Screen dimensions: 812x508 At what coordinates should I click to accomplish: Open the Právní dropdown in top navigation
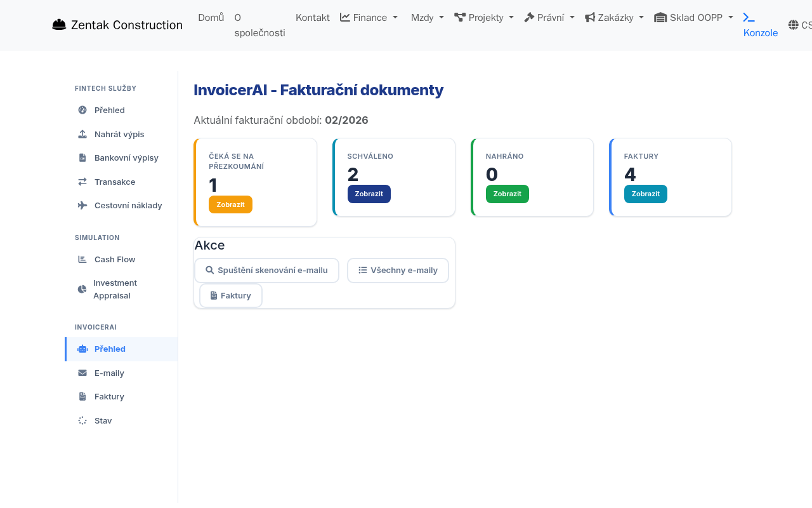[x=549, y=17]
